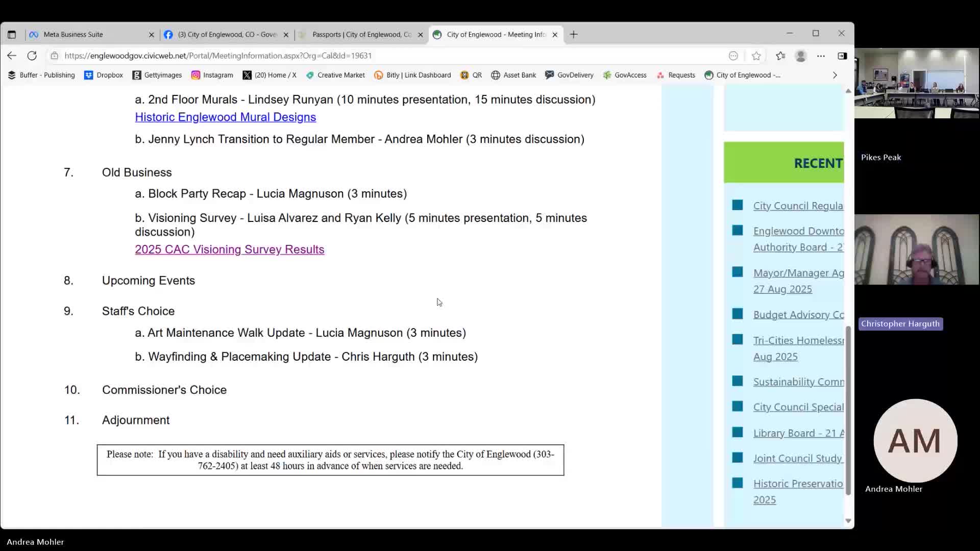The height and width of the screenshot is (551, 980).
Task: Select Christopher Harguth video thumbnail
Action: 916,249
